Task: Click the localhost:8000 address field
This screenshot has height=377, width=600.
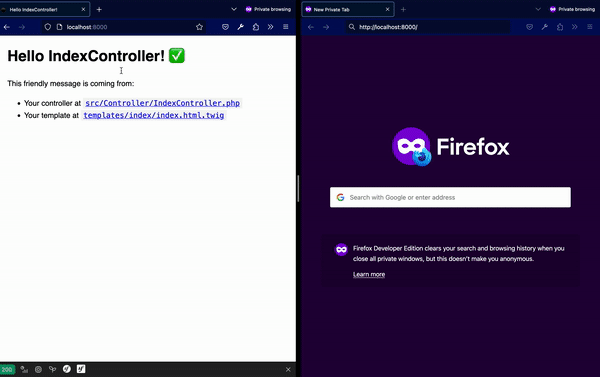Action: point(123,27)
